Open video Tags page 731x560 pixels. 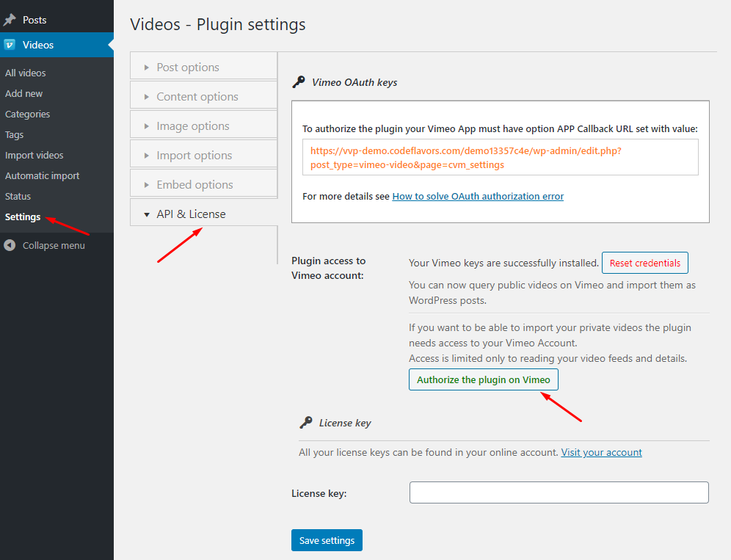pyautogui.click(x=15, y=135)
